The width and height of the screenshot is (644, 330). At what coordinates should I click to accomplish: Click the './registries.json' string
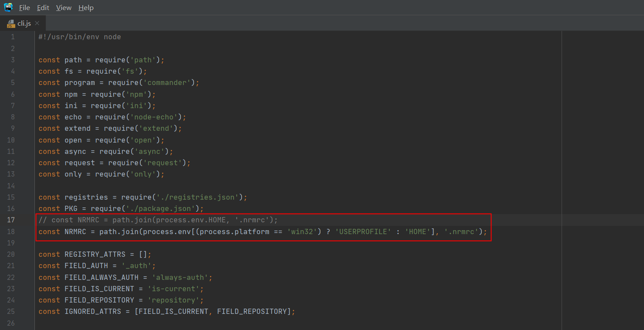(x=198, y=197)
